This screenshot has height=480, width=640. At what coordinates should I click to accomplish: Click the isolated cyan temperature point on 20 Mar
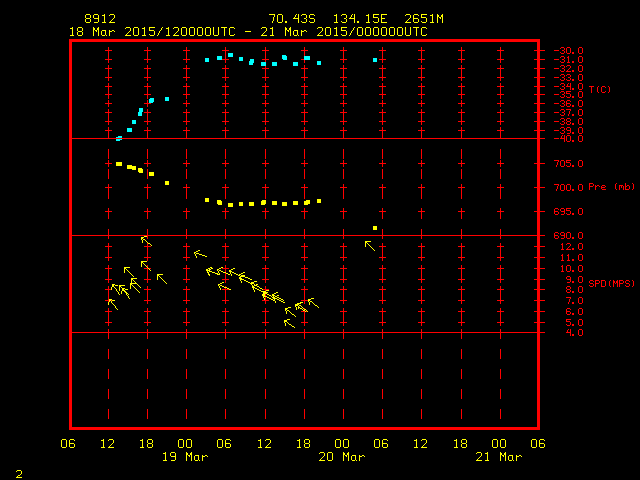[375, 60]
